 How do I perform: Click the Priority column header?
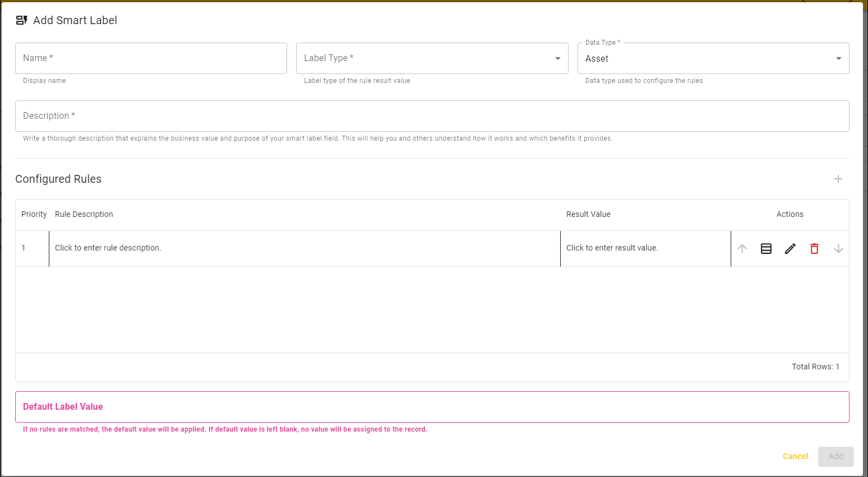[34, 214]
